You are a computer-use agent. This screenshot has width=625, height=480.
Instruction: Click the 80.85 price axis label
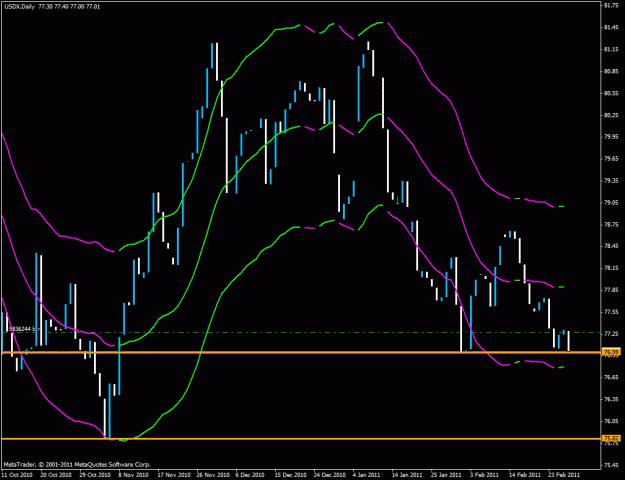[x=611, y=72]
